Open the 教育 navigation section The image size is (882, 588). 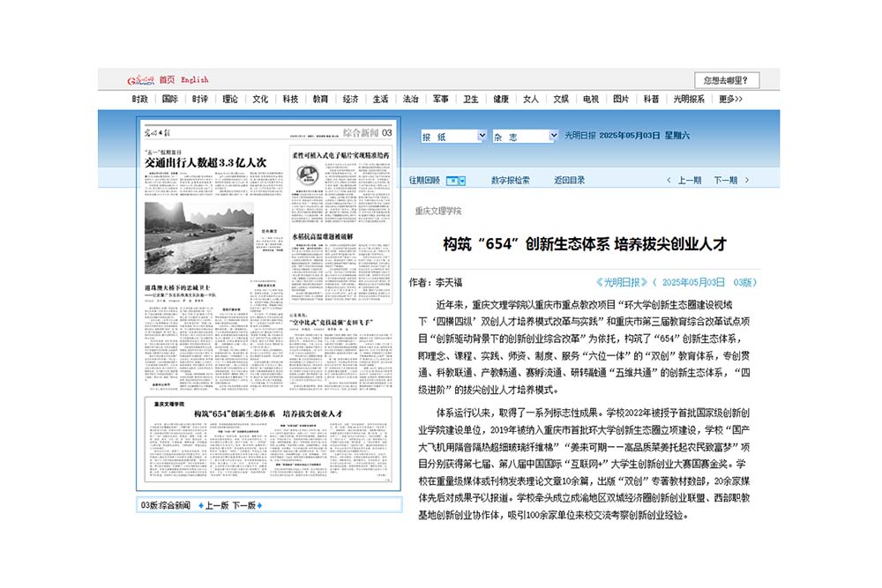point(320,100)
